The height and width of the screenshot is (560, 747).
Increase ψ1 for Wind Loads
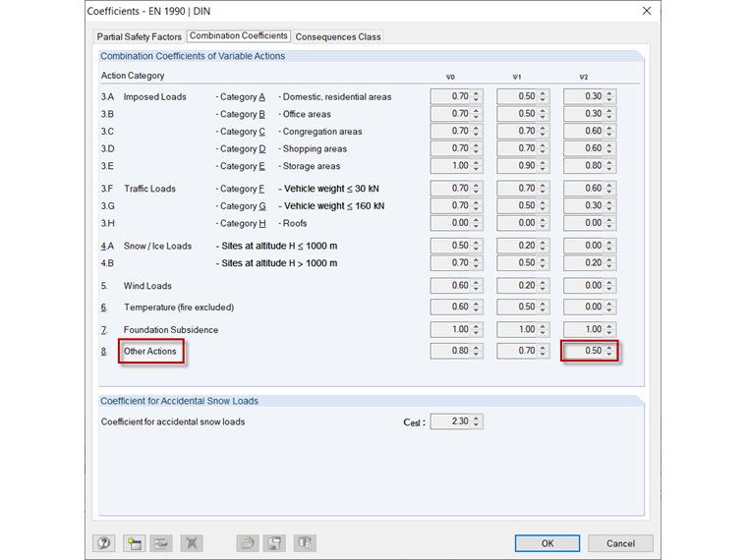click(x=543, y=282)
